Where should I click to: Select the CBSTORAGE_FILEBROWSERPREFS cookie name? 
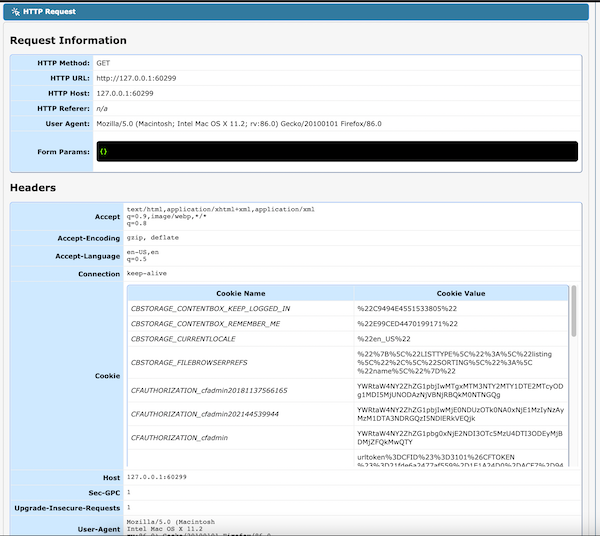[189, 363]
